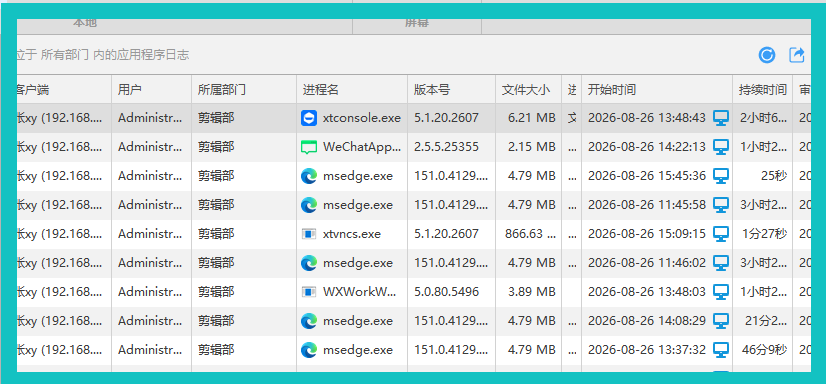
Task: Click version 5.1.20.2607 in xtconsole.exe row
Action: click(446, 118)
